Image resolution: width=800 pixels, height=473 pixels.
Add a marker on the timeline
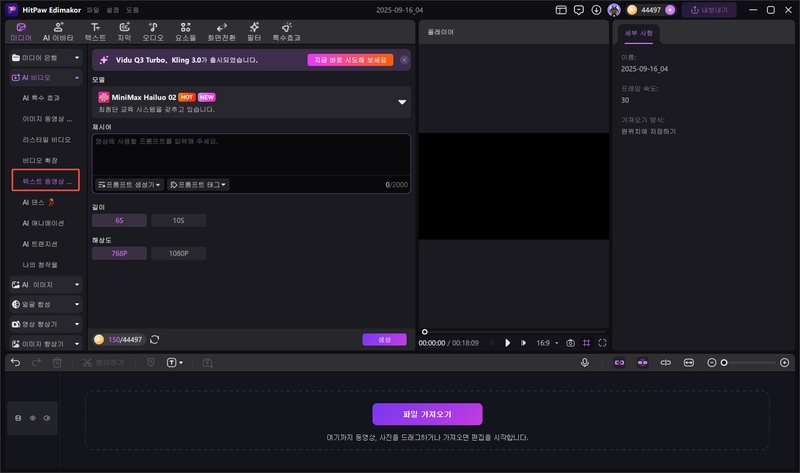click(x=151, y=362)
